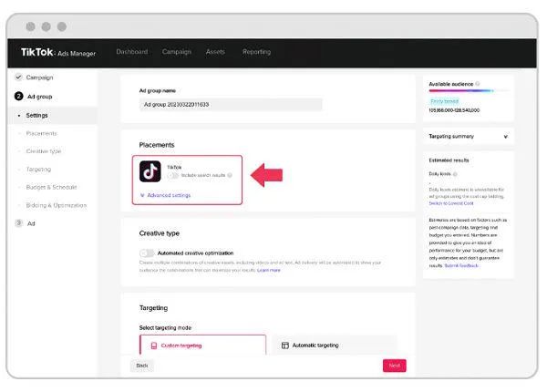The image size is (547, 392).
Task: Click the info icon beside Include search results
Action: point(230,175)
